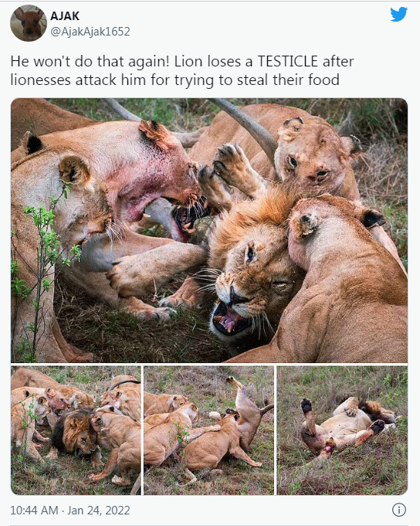The width and height of the screenshot is (420, 526).
Task: Open thumbnail of lion lying on back
Action: 342,430
